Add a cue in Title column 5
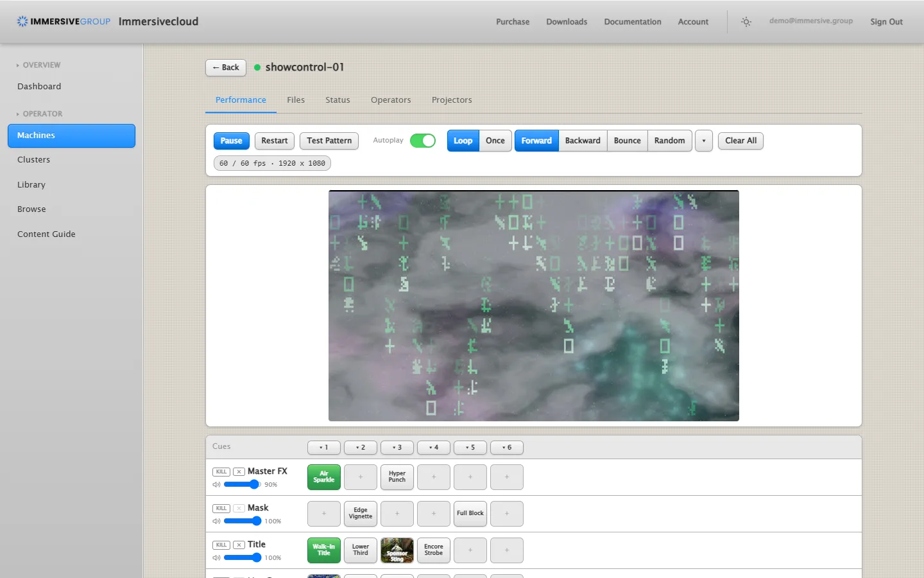Image resolution: width=924 pixels, height=578 pixels. (x=470, y=550)
